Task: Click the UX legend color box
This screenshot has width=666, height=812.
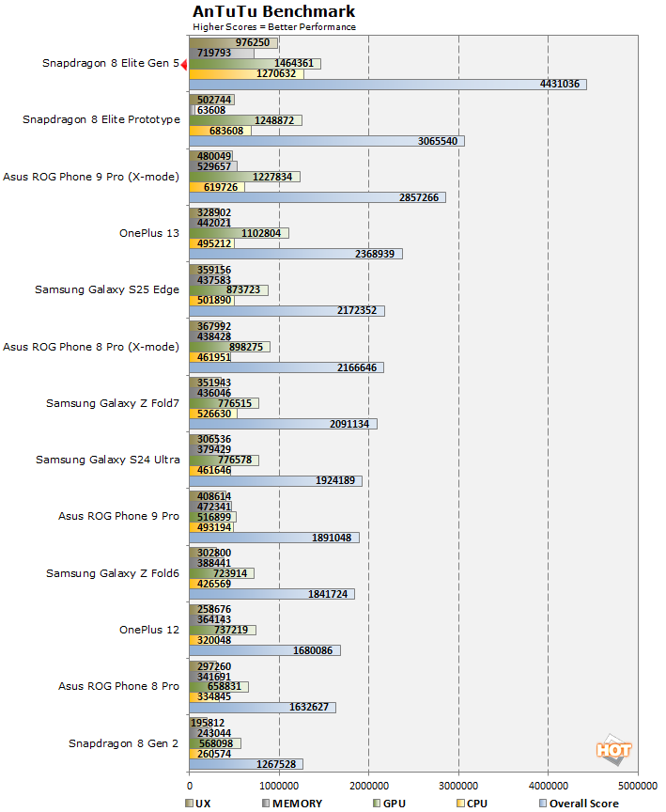Action: click(x=192, y=804)
